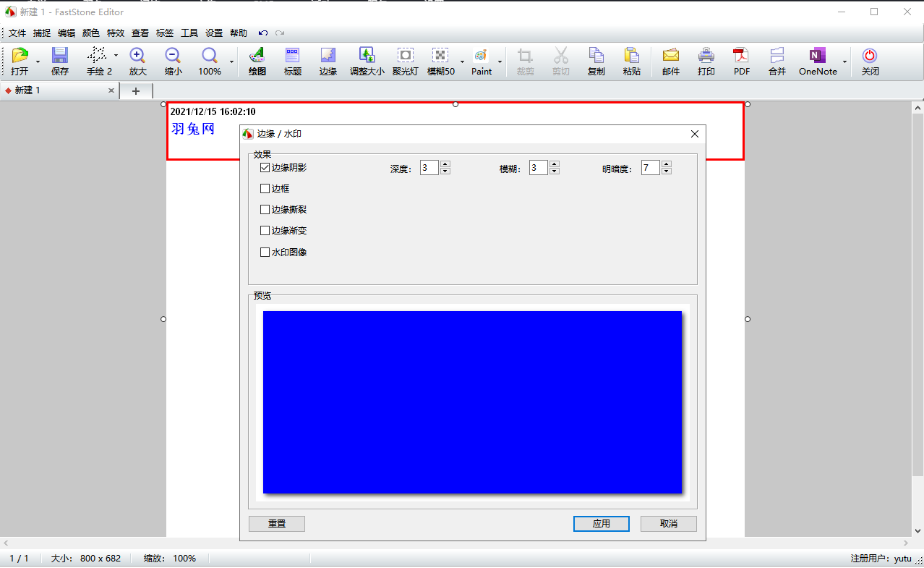The width and height of the screenshot is (924, 568).
Task: Open the OneNote dropdown arrow
Action: point(844,62)
